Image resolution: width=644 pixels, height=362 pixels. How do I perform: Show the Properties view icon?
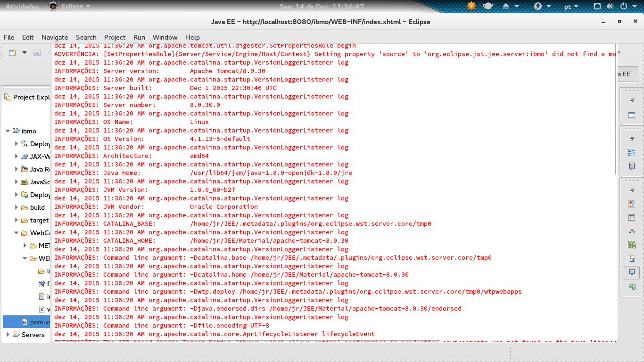point(632,218)
